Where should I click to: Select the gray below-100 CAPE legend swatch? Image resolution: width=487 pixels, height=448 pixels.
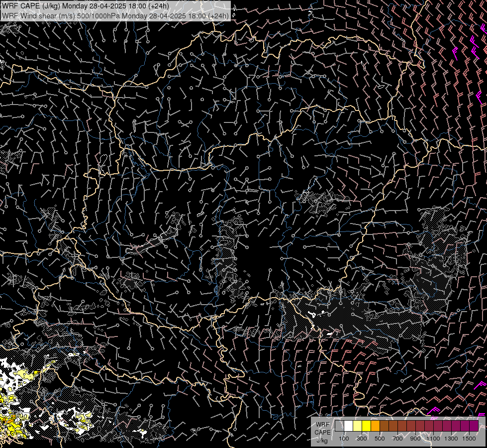(339, 426)
